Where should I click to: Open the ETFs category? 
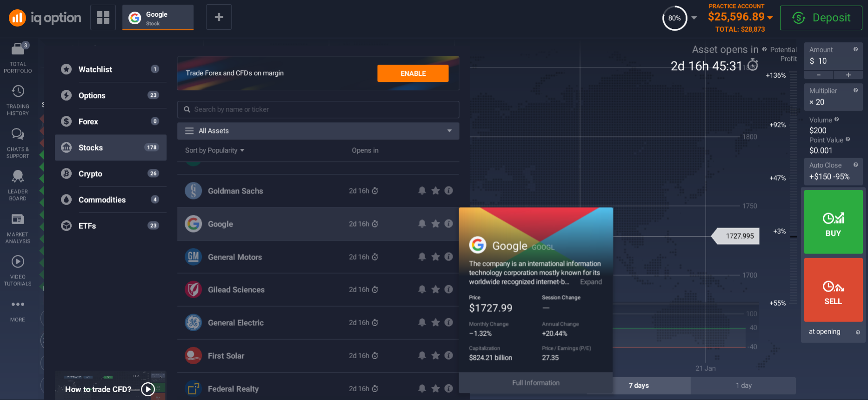[111, 226]
